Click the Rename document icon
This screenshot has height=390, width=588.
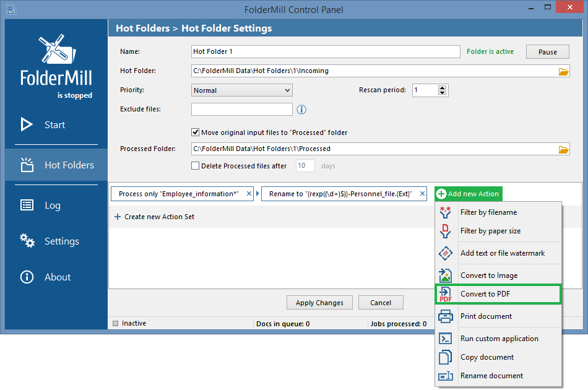point(446,376)
